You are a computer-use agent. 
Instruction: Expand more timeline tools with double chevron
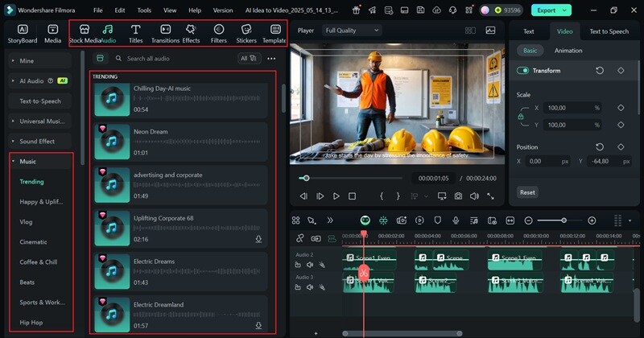330,221
